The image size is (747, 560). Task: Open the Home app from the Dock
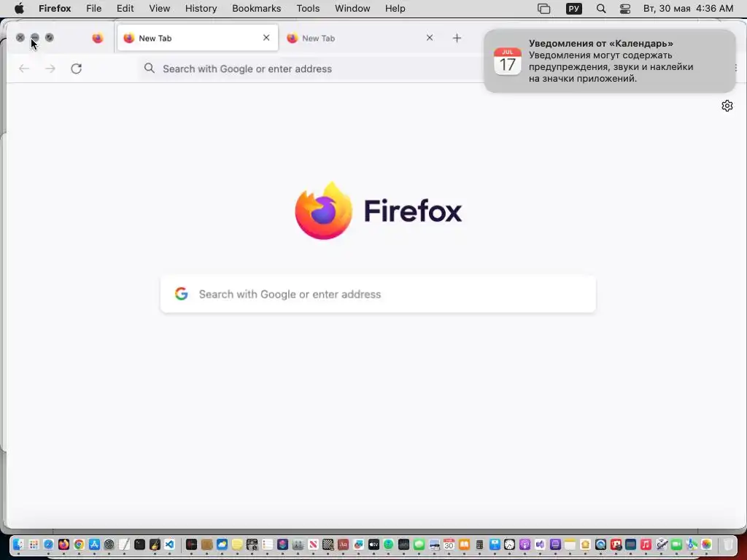click(x=585, y=544)
